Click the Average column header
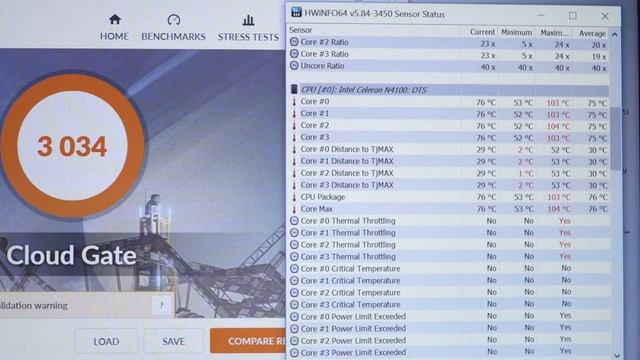The image size is (640, 360). point(591,33)
